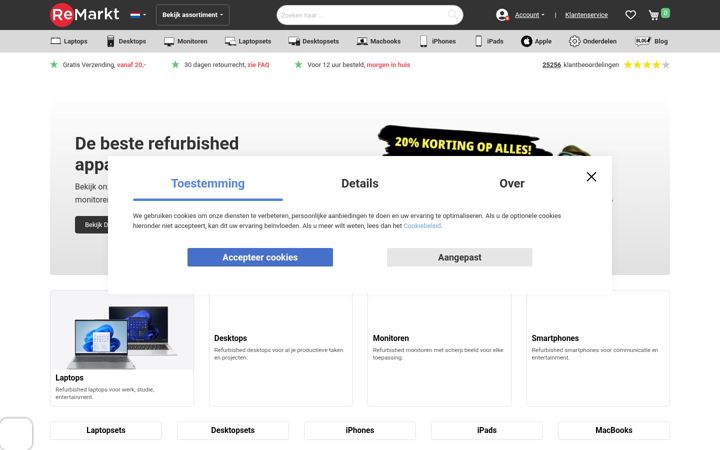
Task: Click the iPads tablet icon
Action: [x=478, y=41]
